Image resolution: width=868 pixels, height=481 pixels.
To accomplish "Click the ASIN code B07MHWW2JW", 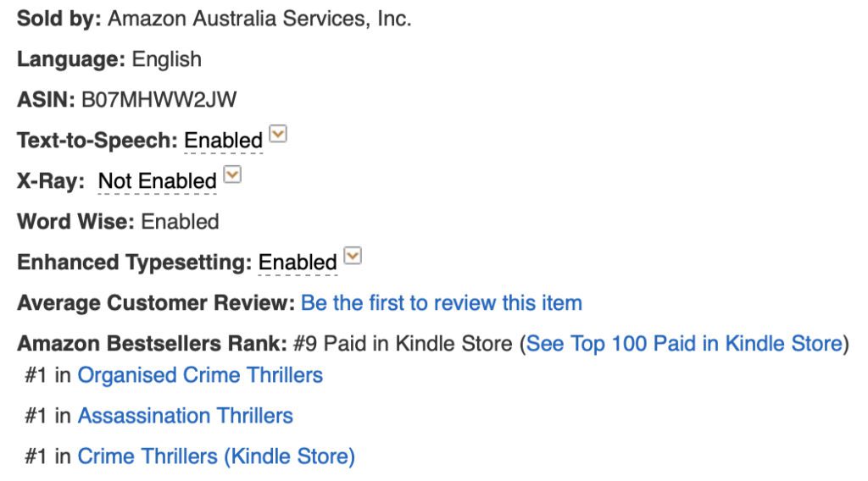I will coord(159,100).
